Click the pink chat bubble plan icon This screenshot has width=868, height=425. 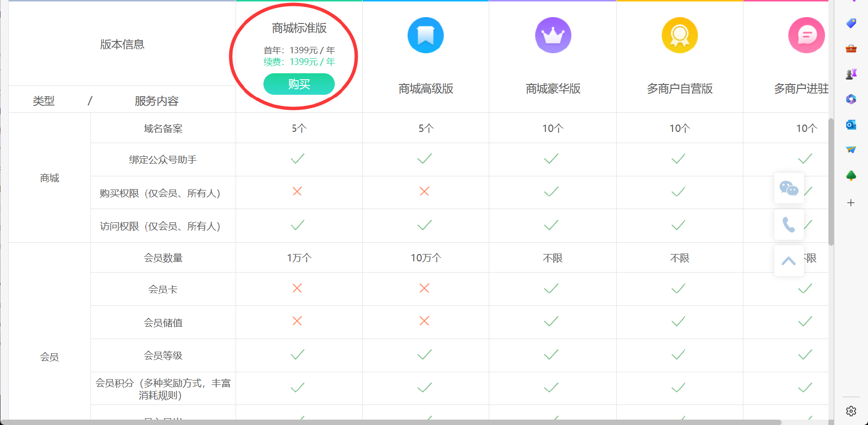[x=806, y=35]
